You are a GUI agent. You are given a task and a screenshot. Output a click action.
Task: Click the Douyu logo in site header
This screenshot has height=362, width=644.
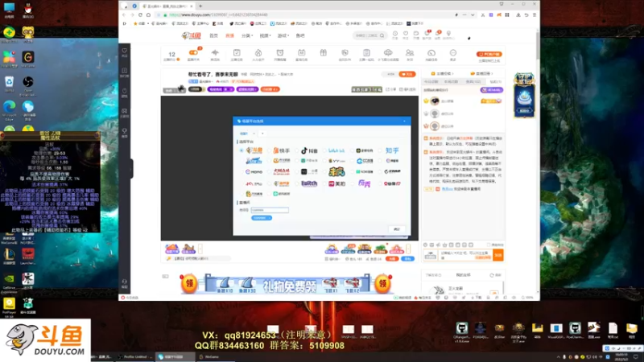pos(192,35)
